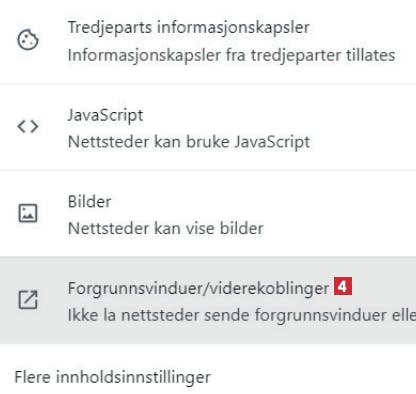
Task: Select the JavaScript setting heading
Action: pos(105,116)
